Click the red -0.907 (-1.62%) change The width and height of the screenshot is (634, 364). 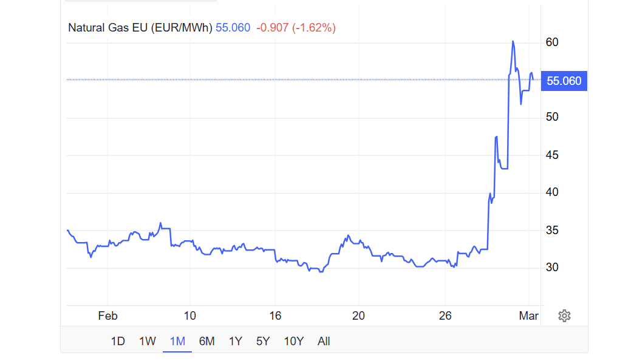(x=296, y=27)
